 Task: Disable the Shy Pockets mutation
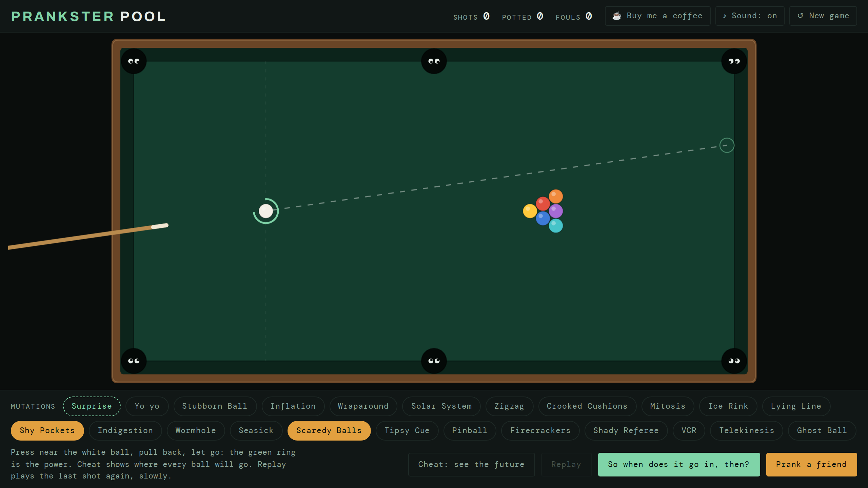(x=47, y=431)
